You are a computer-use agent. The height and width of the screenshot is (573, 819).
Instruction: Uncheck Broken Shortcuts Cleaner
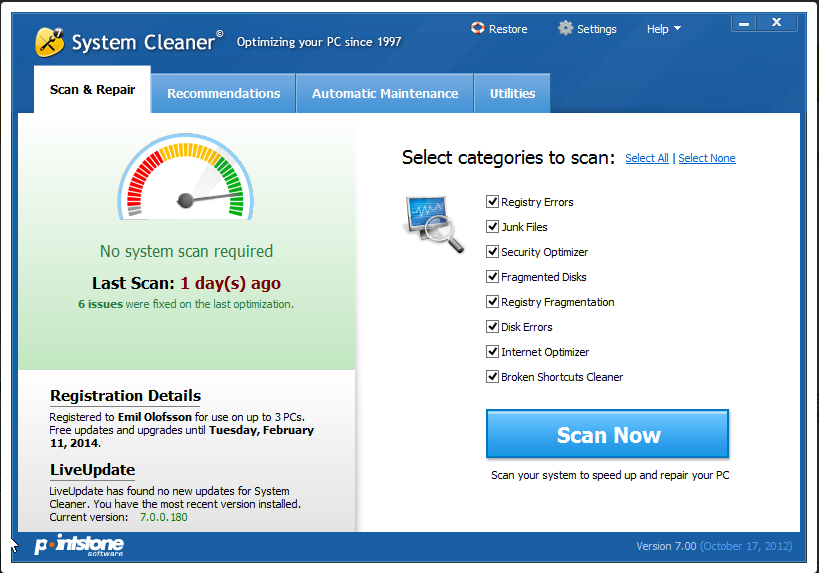pyautogui.click(x=492, y=377)
